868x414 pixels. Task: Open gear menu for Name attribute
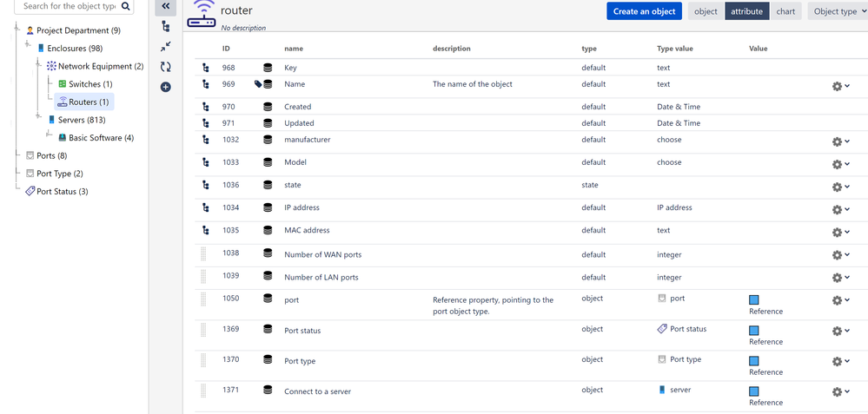(x=841, y=86)
